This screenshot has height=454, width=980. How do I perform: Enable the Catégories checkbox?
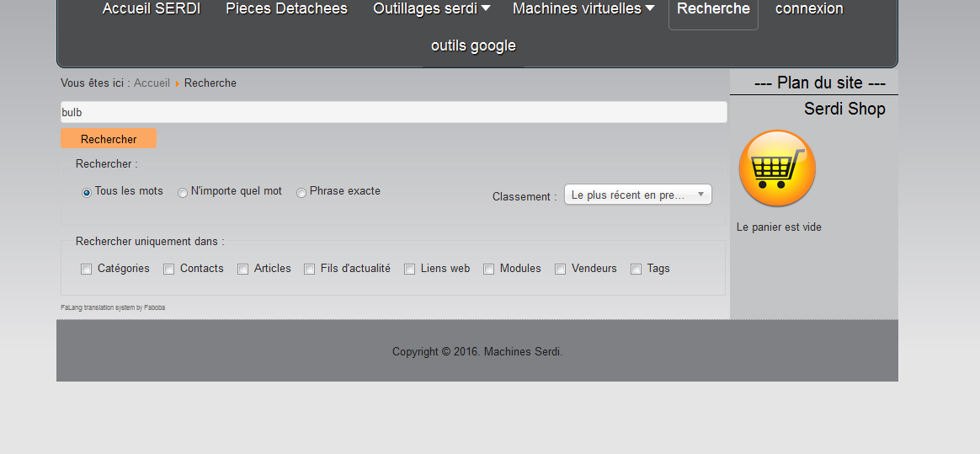pyautogui.click(x=87, y=270)
